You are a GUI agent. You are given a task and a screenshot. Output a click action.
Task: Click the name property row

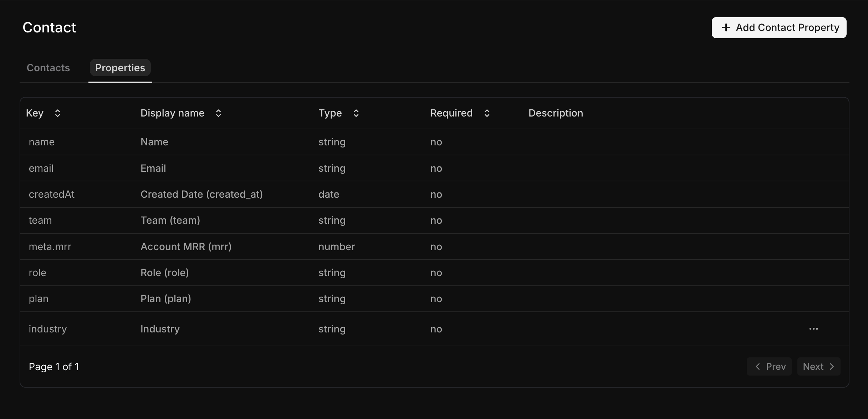pyautogui.click(x=42, y=142)
